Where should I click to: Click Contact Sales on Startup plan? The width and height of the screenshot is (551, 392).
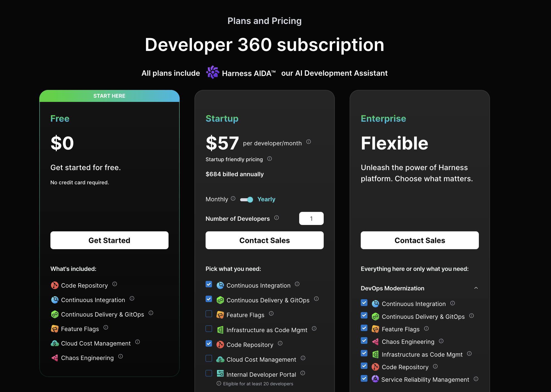pyautogui.click(x=264, y=240)
